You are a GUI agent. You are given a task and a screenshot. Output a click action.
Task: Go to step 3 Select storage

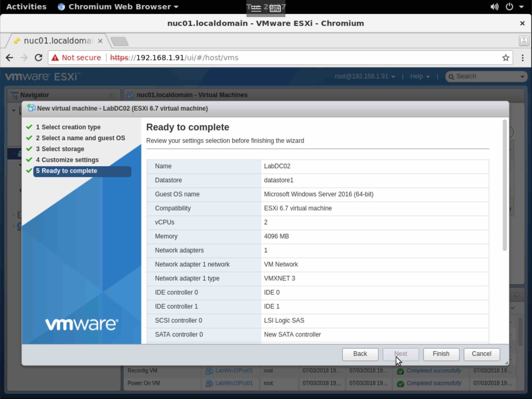tap(60, 149)
